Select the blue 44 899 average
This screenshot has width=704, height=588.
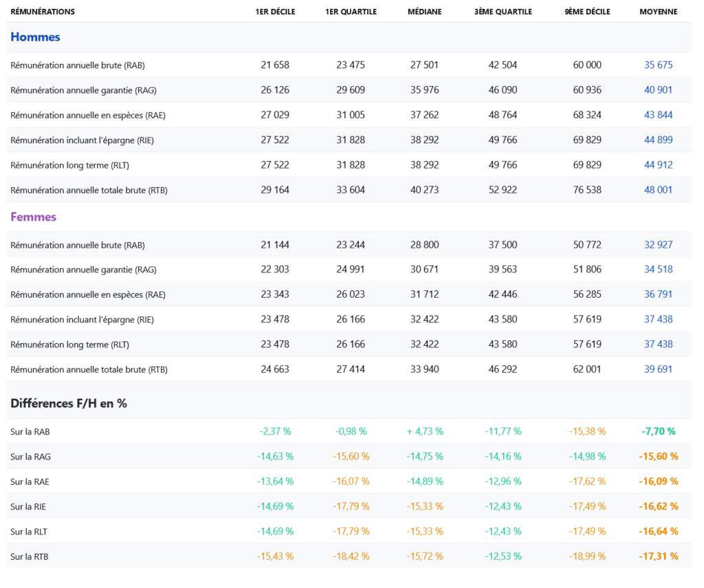click(658, 140)
